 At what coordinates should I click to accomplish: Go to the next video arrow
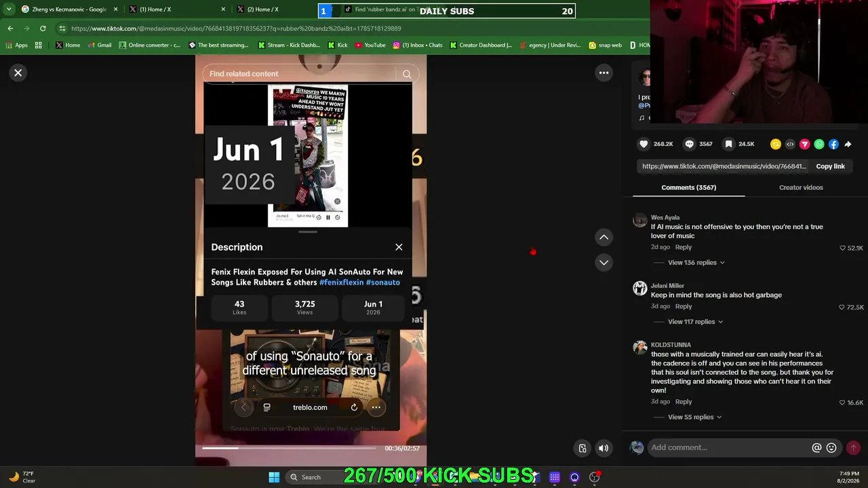[604, 262]
